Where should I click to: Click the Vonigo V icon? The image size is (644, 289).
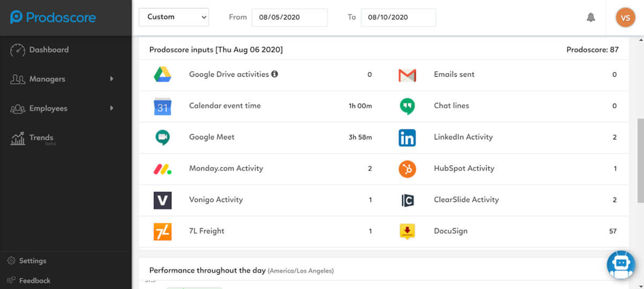point(163,200)
